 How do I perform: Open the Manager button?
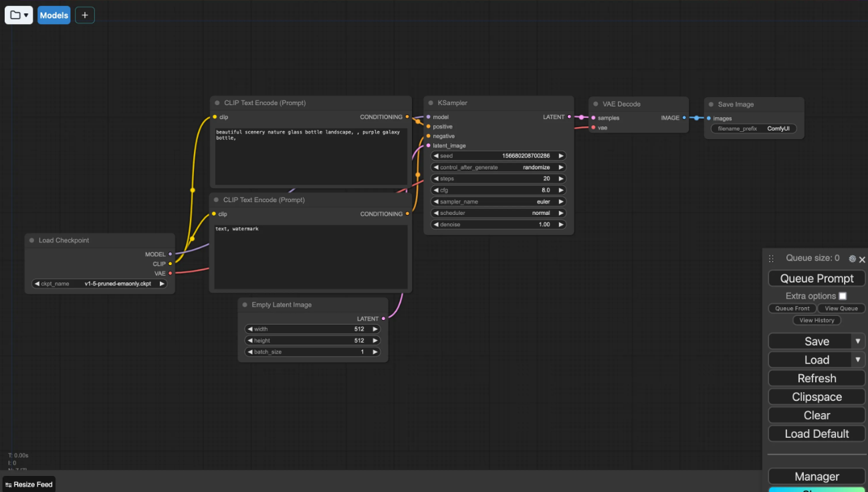coord(817,477)
